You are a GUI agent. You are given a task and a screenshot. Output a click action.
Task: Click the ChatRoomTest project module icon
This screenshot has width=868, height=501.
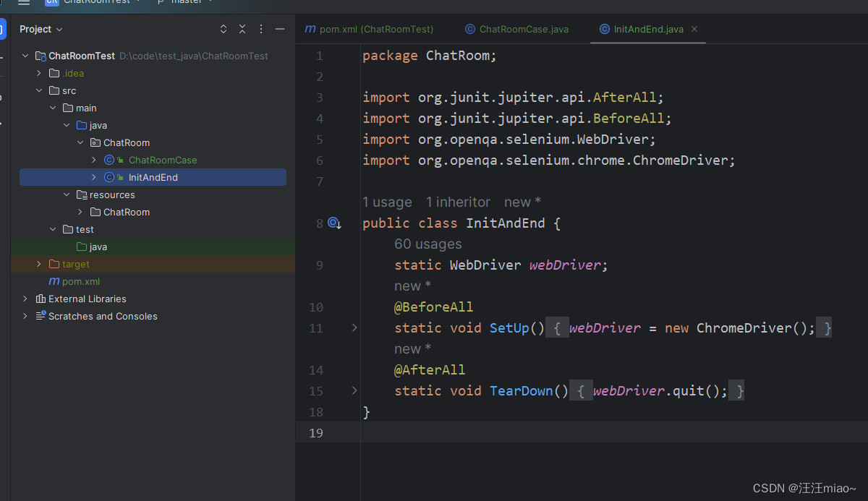click(x=41, y=56)
